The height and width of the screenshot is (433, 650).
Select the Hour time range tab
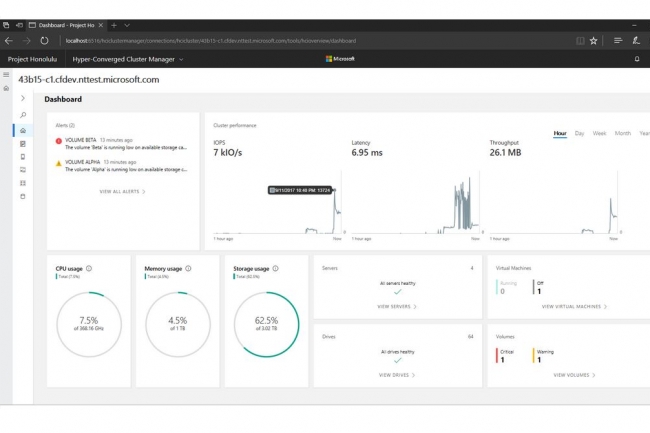tap(560, 133)
